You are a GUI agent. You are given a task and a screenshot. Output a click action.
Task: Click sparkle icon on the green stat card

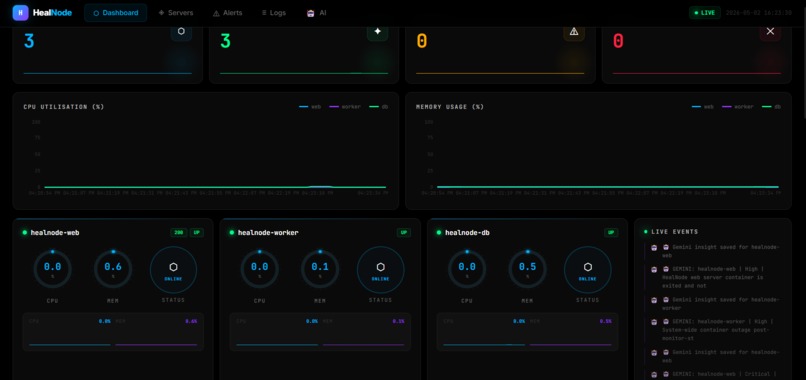click(377, 31)
